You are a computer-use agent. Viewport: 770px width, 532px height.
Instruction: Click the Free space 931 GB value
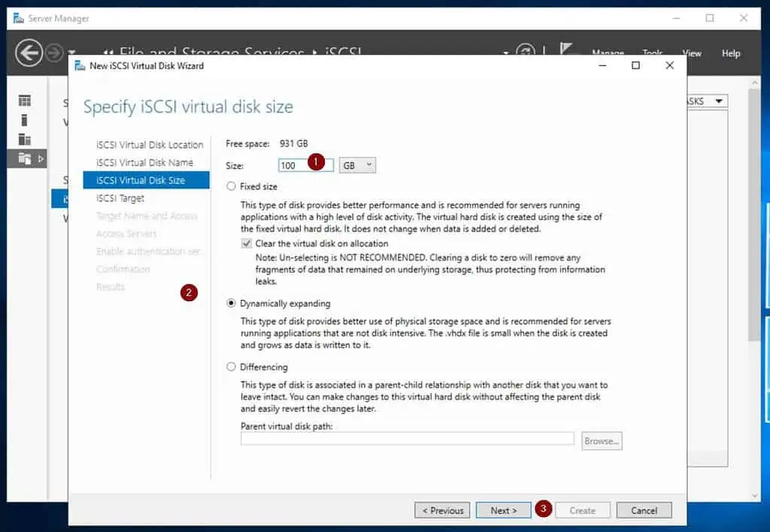point(294,144)
